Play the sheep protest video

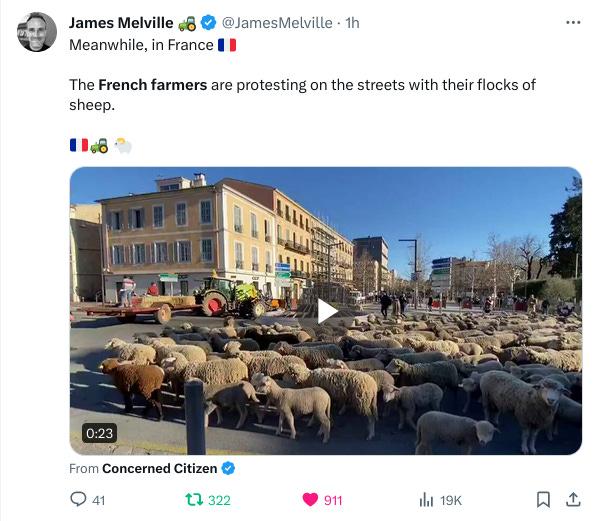326,312
